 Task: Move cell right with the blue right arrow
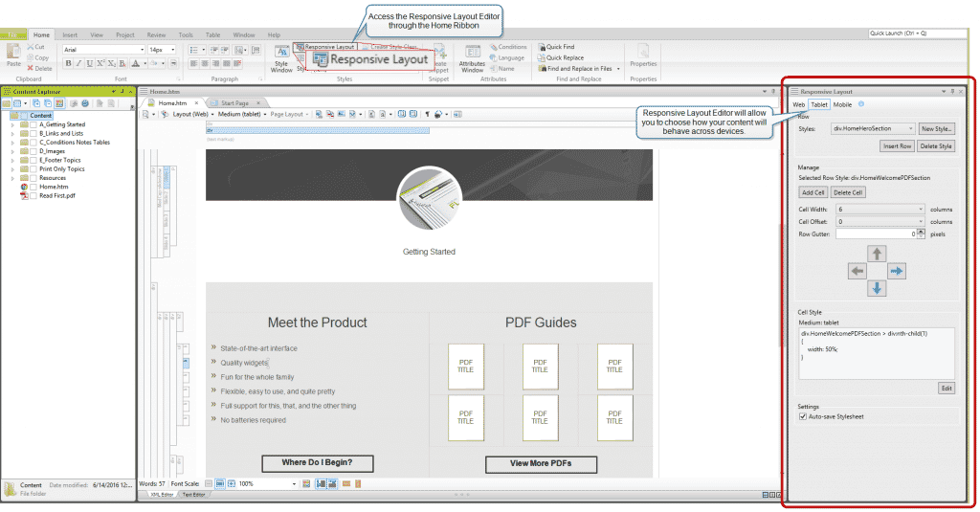[x=897, y=272]
